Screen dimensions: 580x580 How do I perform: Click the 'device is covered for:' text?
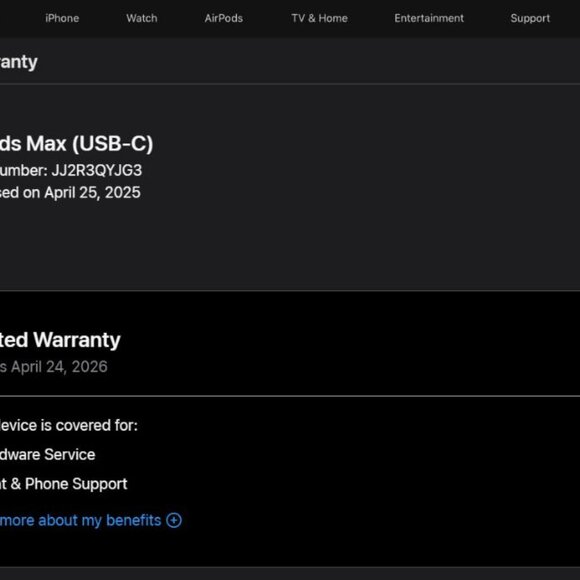(69, 425)
